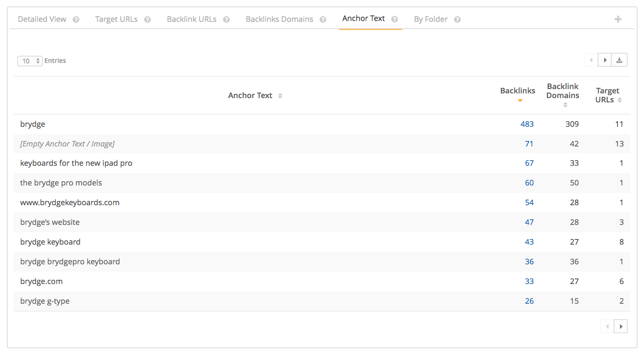Click the 42 backlink domains value

click(574, 144)
